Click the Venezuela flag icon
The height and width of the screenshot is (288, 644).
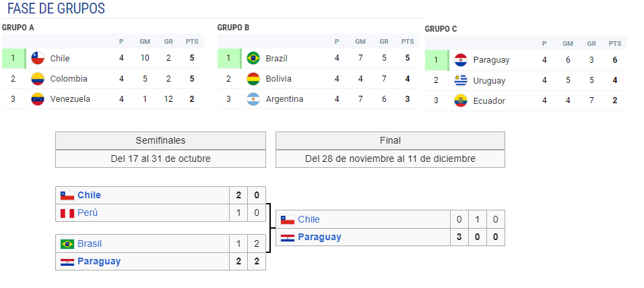(x=38, y=98)
